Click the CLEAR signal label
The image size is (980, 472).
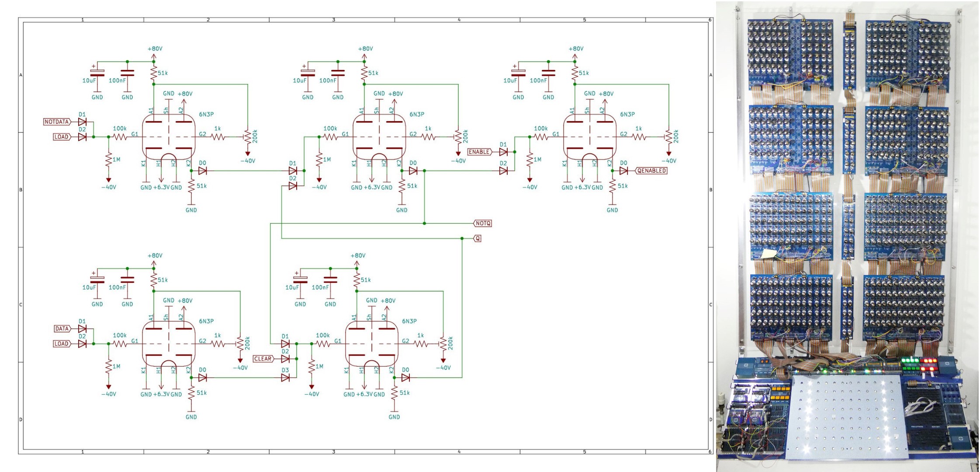pyautogui.click(x=263, y=359)
